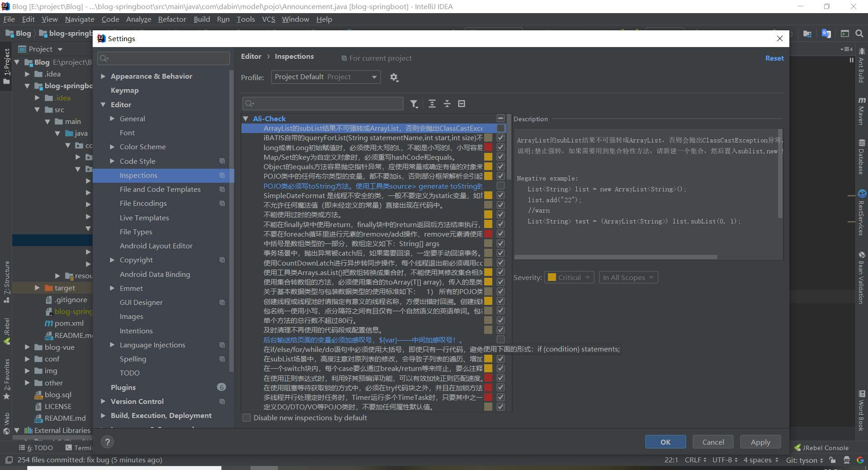The image size is (868, 470).
Task: Expand the Language Injections node
Action: tap(112, 345)
